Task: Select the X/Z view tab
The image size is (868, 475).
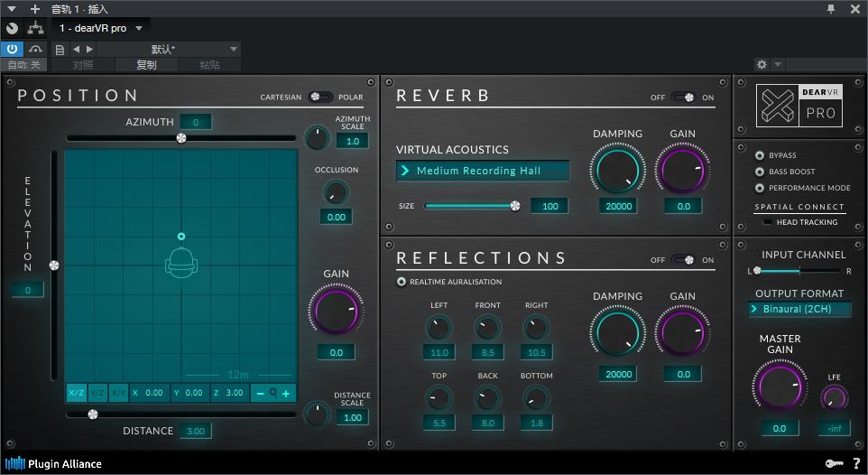Action: pos(77,393)
